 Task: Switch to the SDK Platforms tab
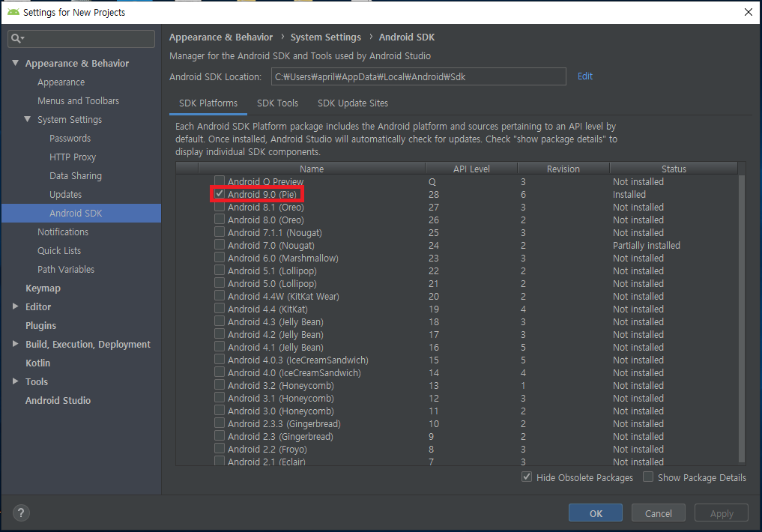(208, 103)
